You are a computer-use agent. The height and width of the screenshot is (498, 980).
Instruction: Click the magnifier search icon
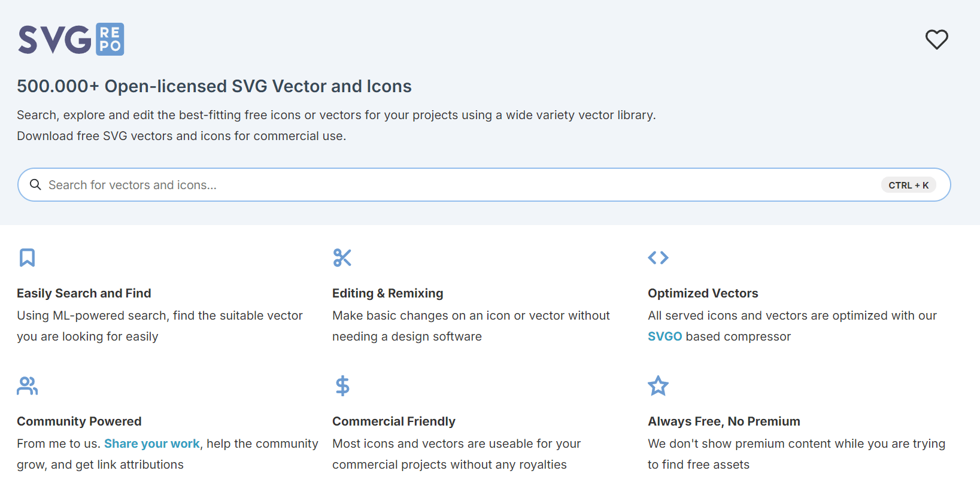click(x=35, y=184)
